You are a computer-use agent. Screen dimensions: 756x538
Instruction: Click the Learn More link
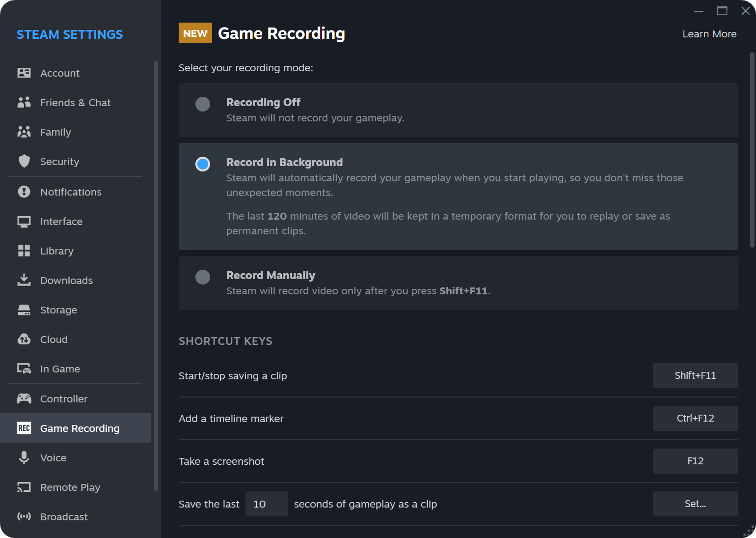coord(709,33)
